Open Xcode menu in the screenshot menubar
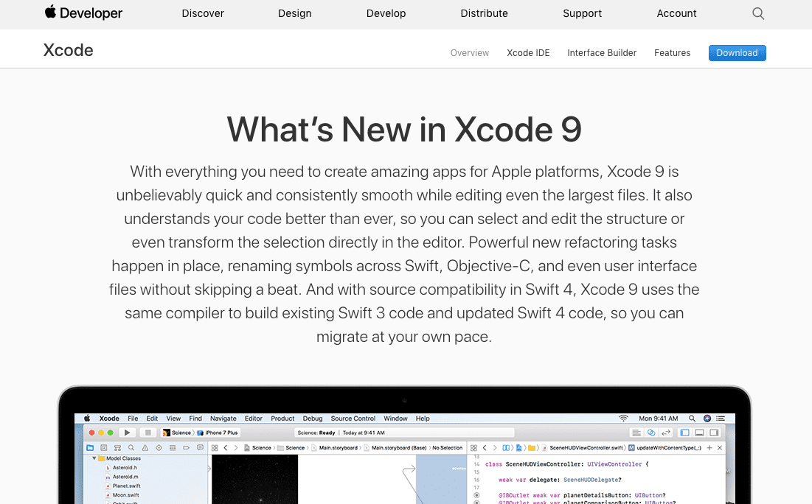 pos(109,418)
